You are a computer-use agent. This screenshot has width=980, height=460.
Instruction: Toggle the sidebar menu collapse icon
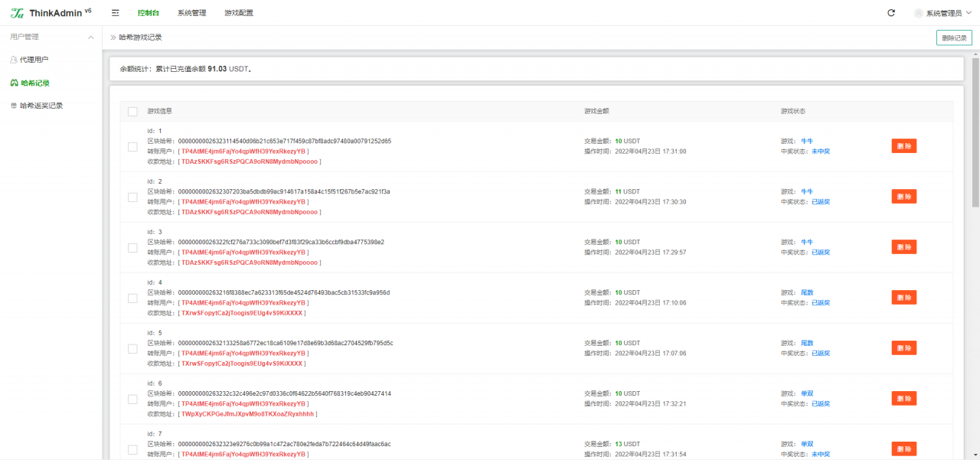[115, 13]
